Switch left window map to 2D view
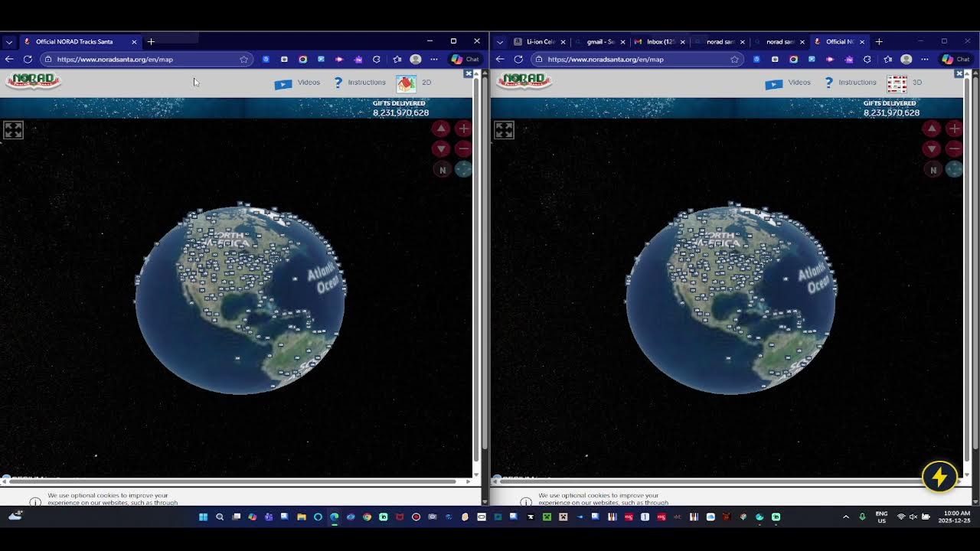980x551 pixels. coord(413,83)
